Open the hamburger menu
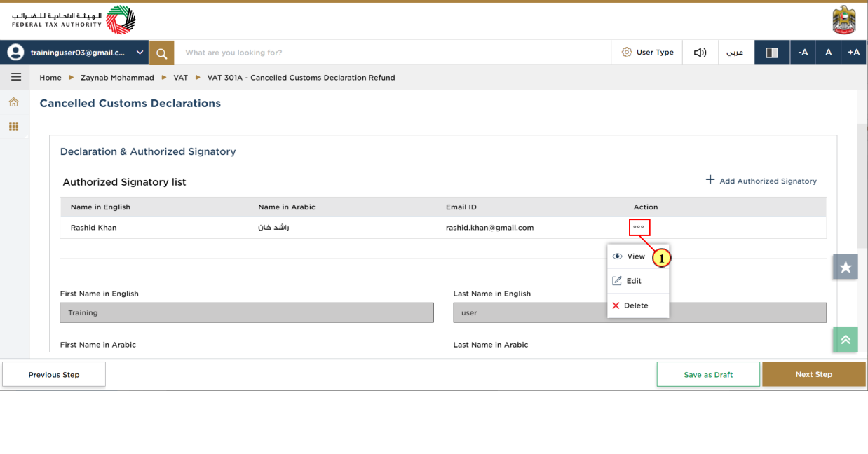Image resolution: width=868 pixels, height=454 pixels. (x=15, y=77)
